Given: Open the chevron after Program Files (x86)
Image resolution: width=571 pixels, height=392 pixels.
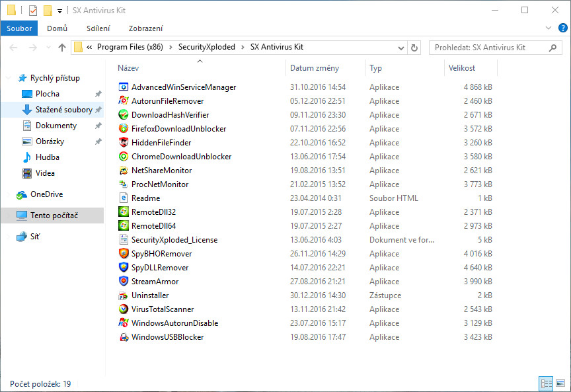Looking at the screenshot, I should click(171, 48).
